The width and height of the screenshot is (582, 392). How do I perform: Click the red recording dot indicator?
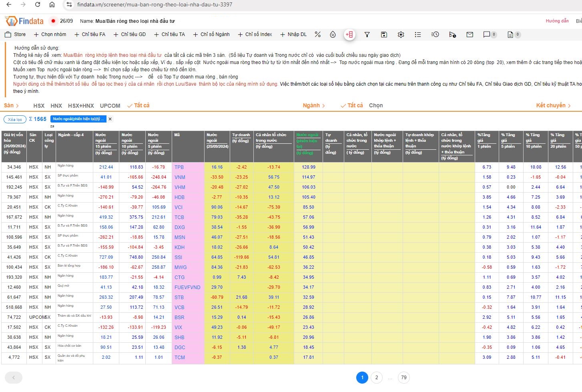53,21
